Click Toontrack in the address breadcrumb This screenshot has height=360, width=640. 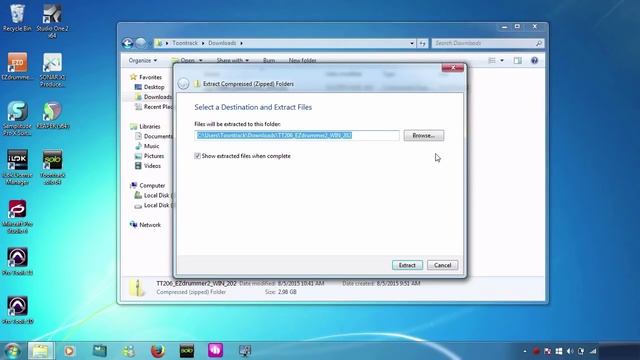click(185, 43)
